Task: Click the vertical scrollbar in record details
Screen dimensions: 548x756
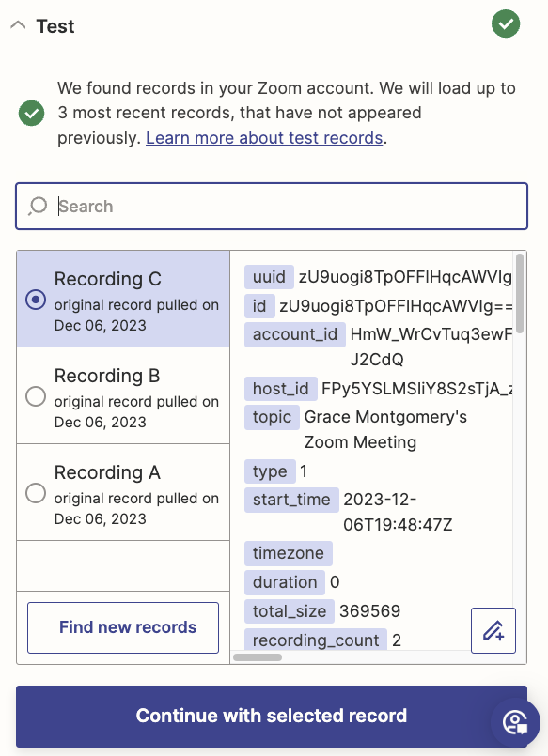Action: 520,293
